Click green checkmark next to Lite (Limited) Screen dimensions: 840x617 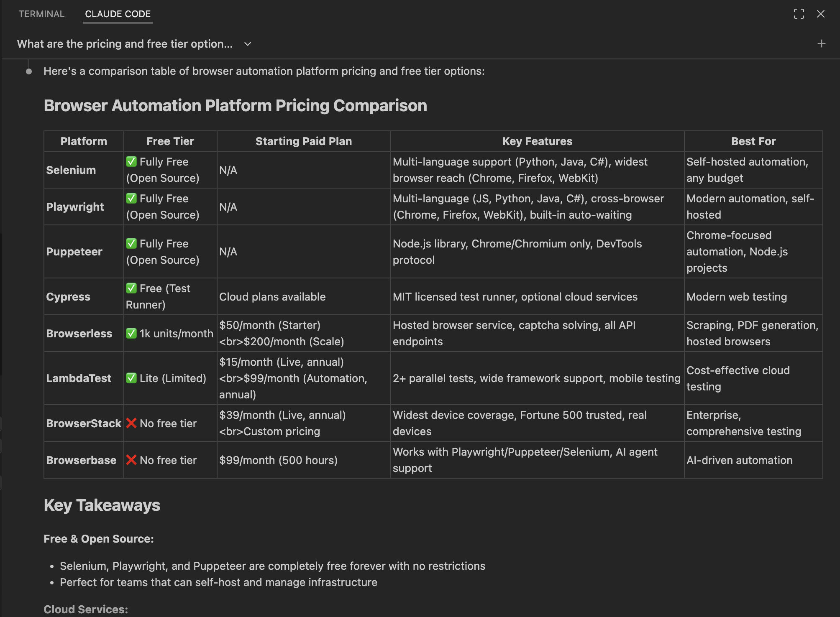pyautogui.click(x=131, y=378)
